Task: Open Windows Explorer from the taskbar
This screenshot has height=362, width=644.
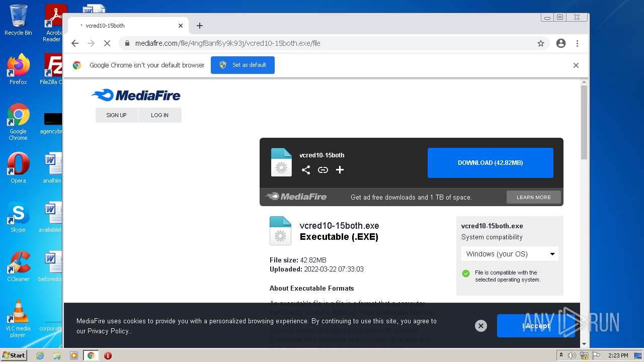Action: [57, 355]
